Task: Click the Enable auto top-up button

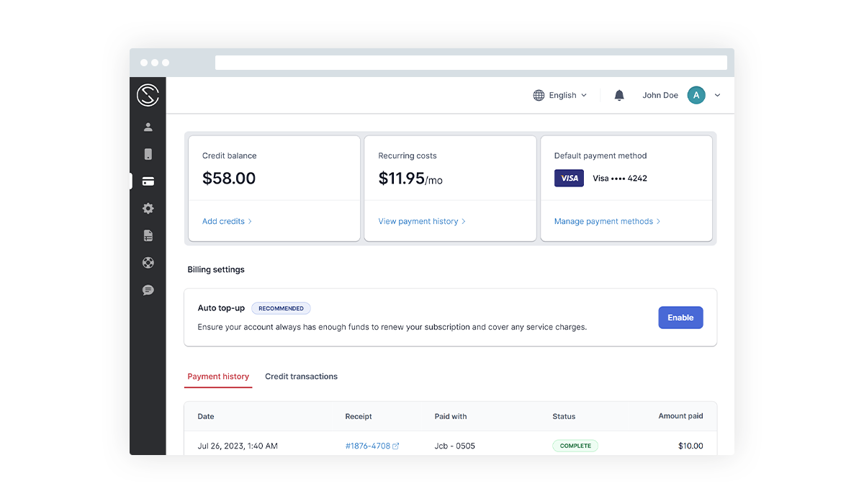Action: [x=680, y=318]
